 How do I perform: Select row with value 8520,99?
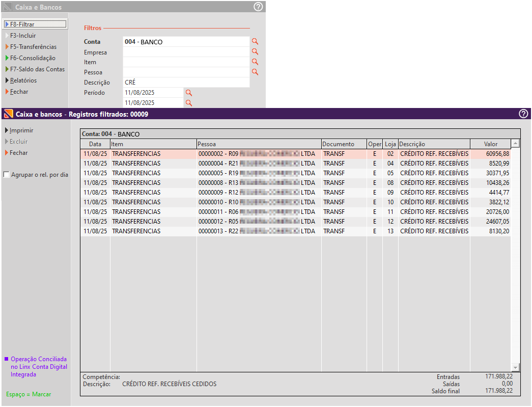tap(295, 164)
